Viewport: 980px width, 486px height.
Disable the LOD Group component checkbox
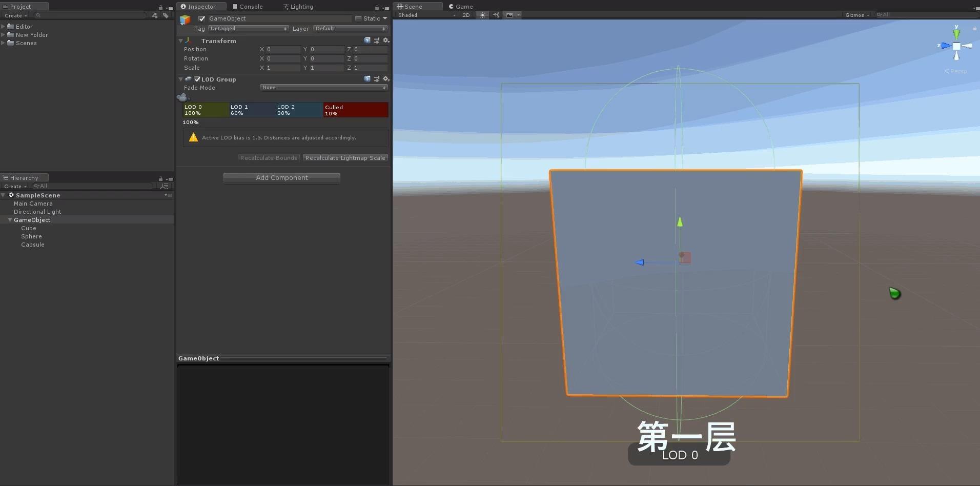197,79
